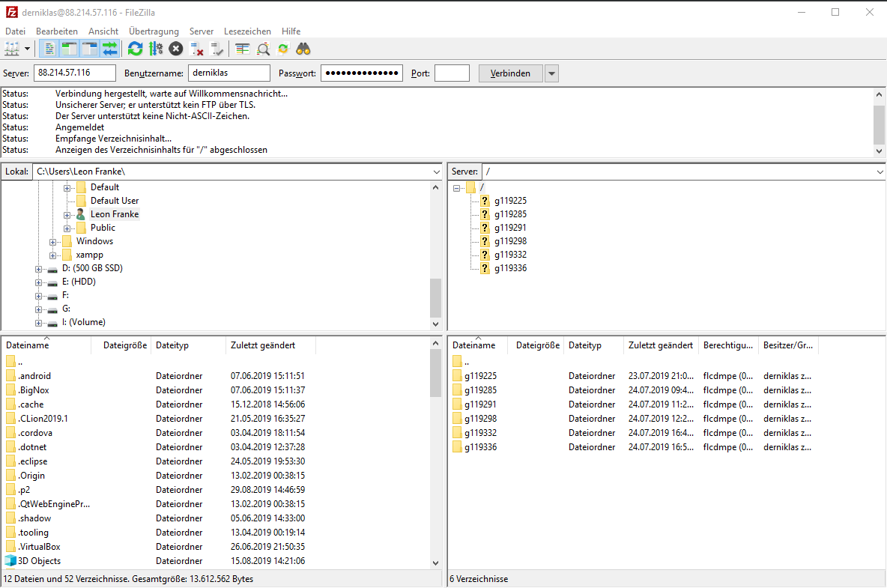Collapse the remote root folder node
This screenshot has width=887, height=588.
pos(456,188)
